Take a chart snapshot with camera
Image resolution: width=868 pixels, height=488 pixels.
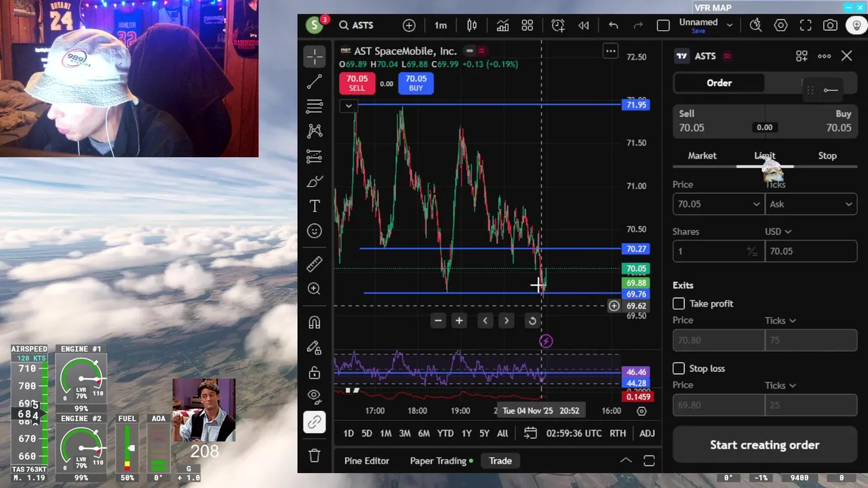[x=830, y=25]
